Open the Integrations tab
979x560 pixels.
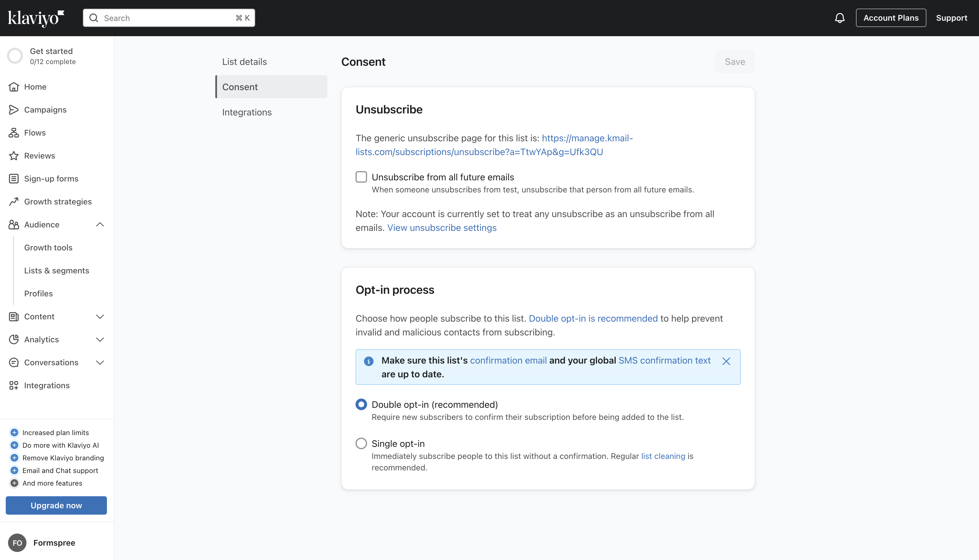coord(247,112)
